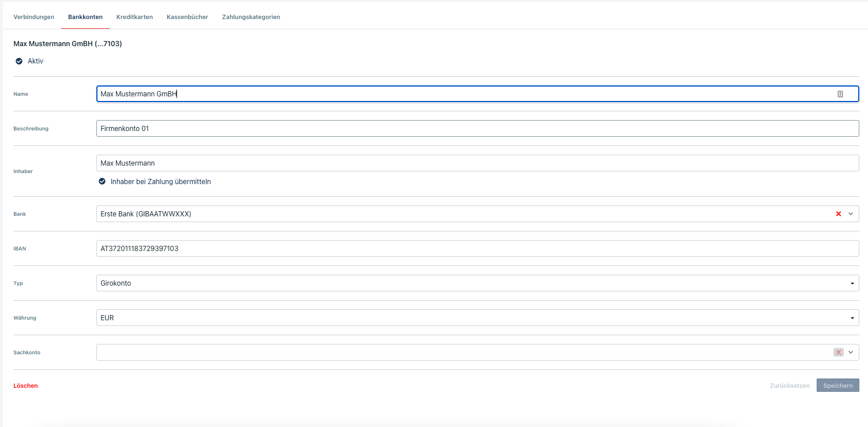The height and width of the screenshot is (427, 868).
Task: Clear the Bank selection with red X
Action: click(839, 214)
